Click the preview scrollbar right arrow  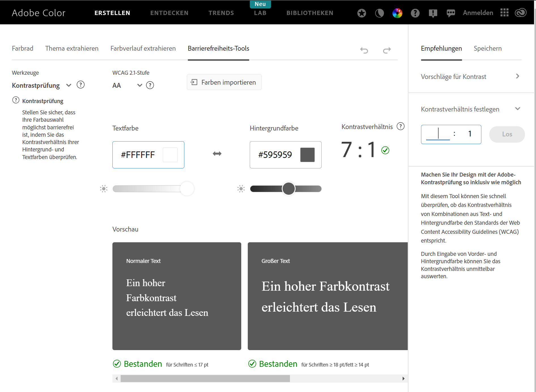403,378
